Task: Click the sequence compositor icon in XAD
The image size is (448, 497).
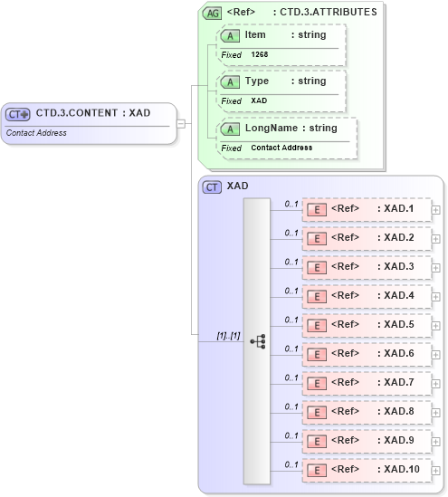Action: coord(258,341)
